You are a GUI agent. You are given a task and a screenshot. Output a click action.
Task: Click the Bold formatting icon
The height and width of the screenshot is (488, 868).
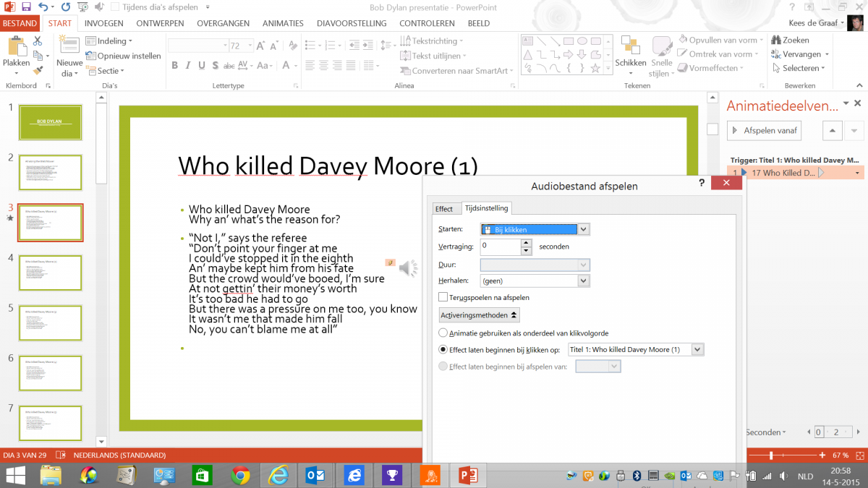tap(175, 66)
